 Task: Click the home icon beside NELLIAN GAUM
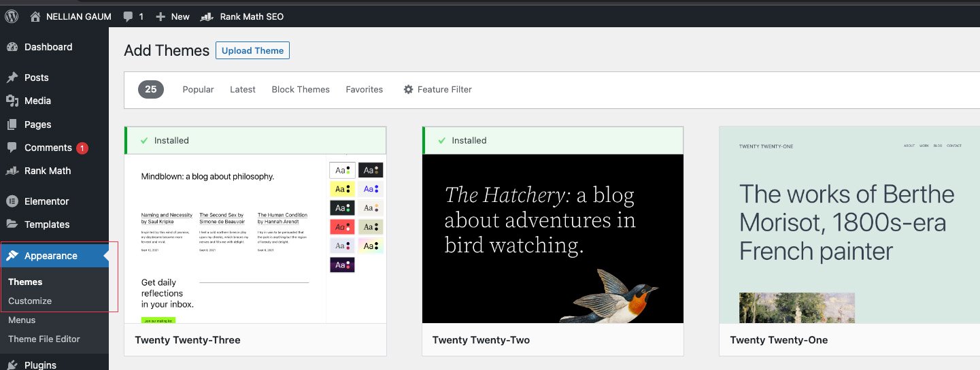coord(35,16)
